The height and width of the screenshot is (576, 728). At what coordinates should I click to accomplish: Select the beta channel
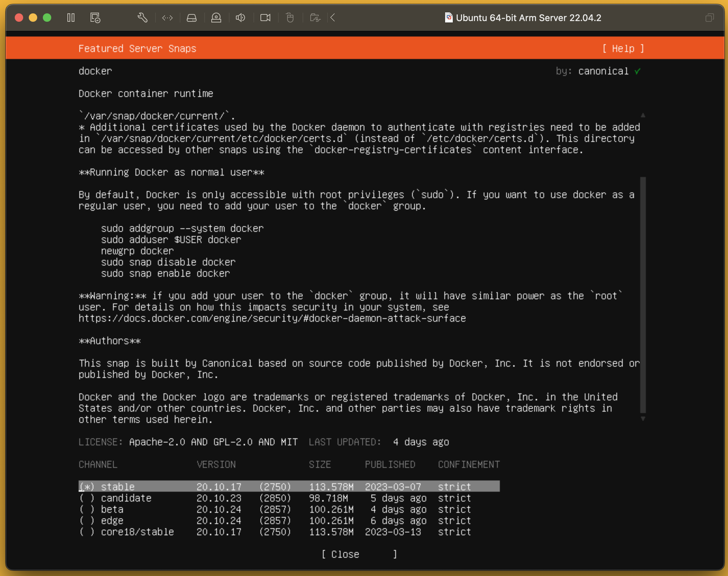[289, 509]
